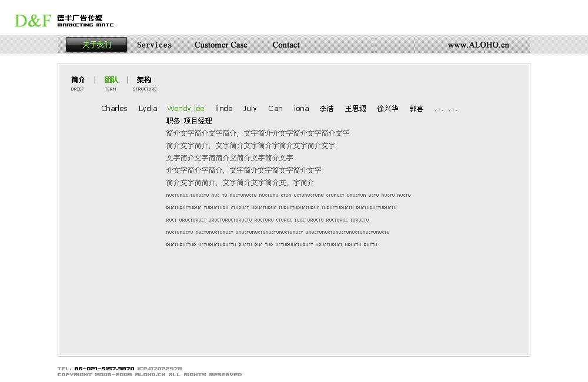The width and height of the screenshot is (588, 382).
Task: Select team member 徐兴华
Action: pos(387,108)
